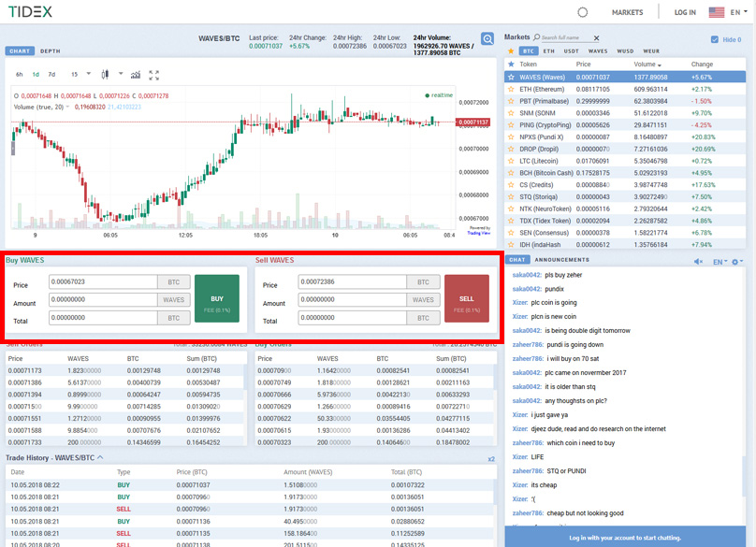Select the WEUR markets tab

point(651,51)
